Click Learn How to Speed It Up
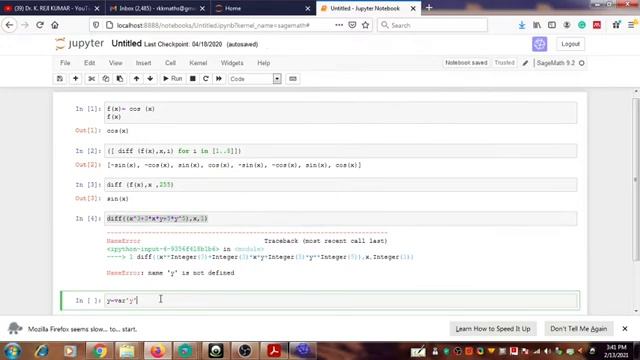Screen dimensions: 640x360 point(493,329)
